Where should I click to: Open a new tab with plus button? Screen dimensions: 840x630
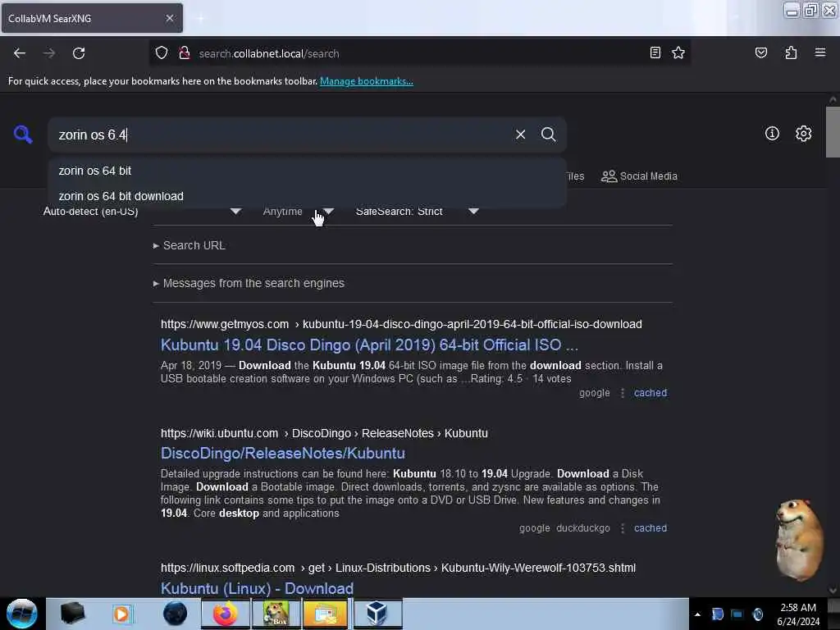click(x=199, y=18)
